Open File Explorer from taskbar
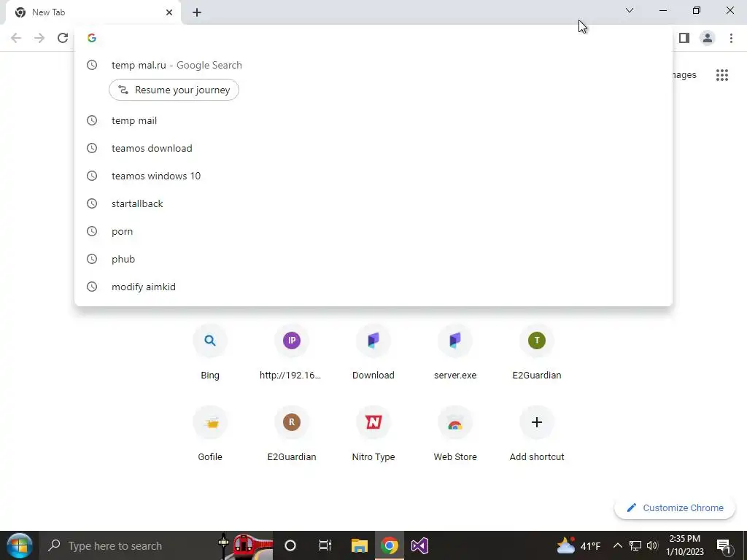 pos(360,545)
